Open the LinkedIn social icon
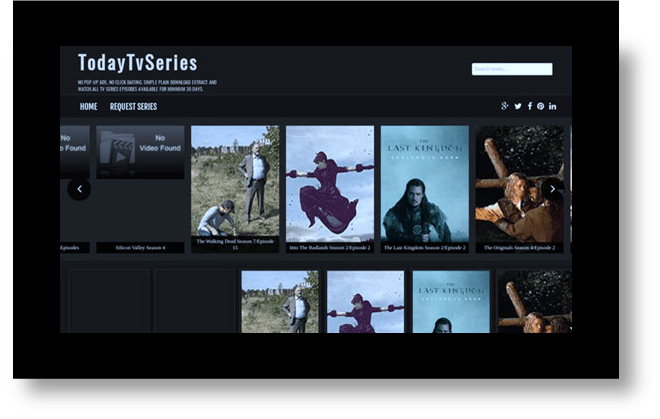The height and width of the screenshot is (419, 660). click(x=553, y=107)
